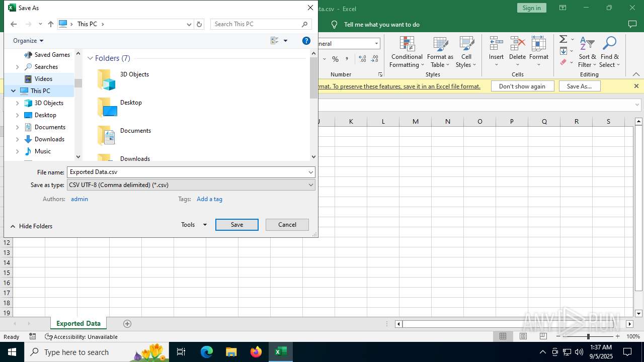Viewport: 644px width, 362px height.
Task: Click Find & Select icon
Action: point(609,44)
